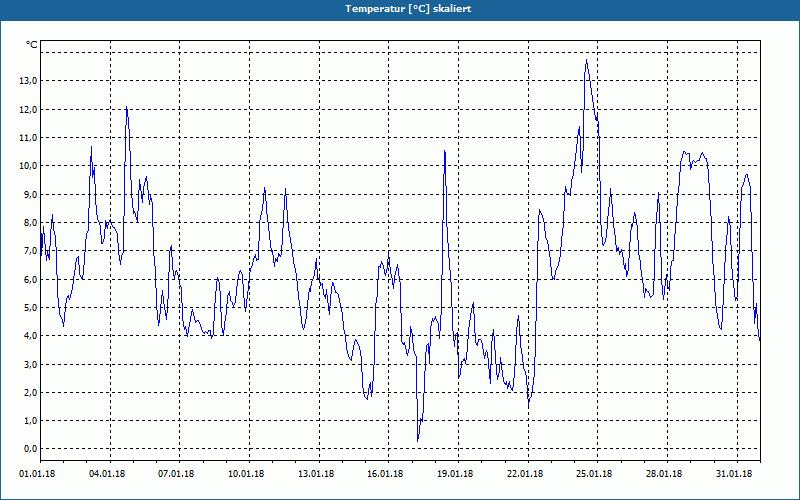Screen dimensions: 800x500
Task: Click the 11,0 y-axis label
Action: (28, 137)
